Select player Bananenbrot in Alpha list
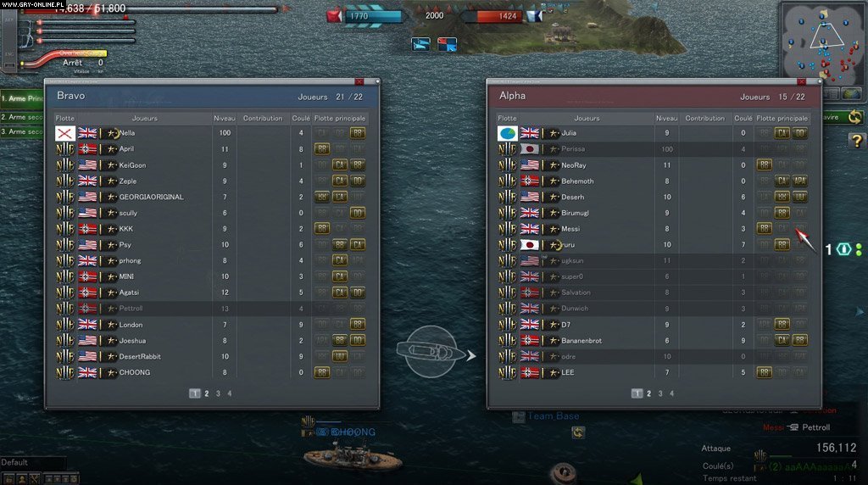This screenshot has height=485, width=868. pos(654,341)
